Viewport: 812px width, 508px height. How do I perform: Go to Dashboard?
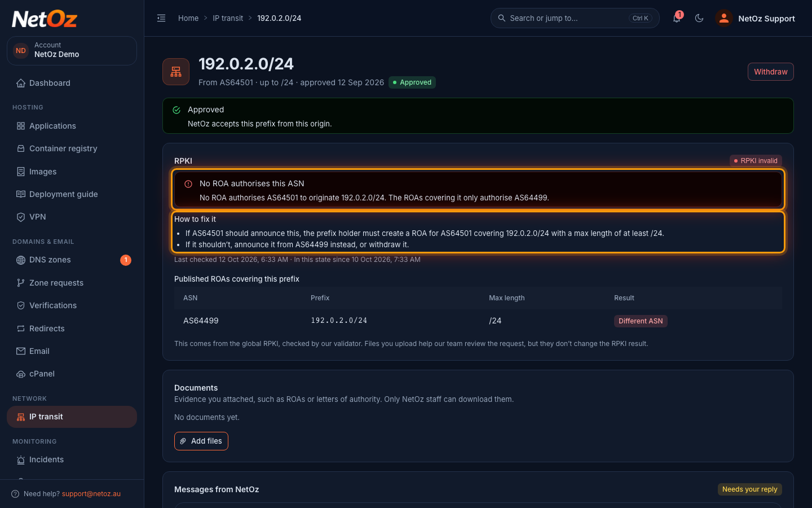72,83
